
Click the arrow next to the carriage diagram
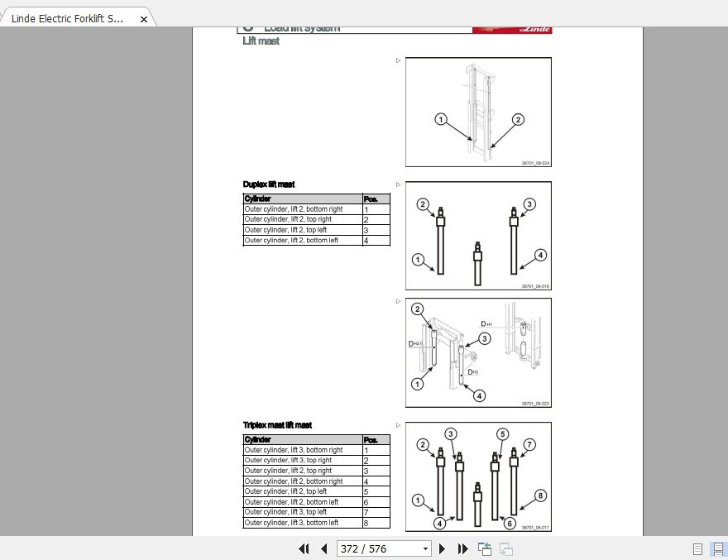[398, 300]
